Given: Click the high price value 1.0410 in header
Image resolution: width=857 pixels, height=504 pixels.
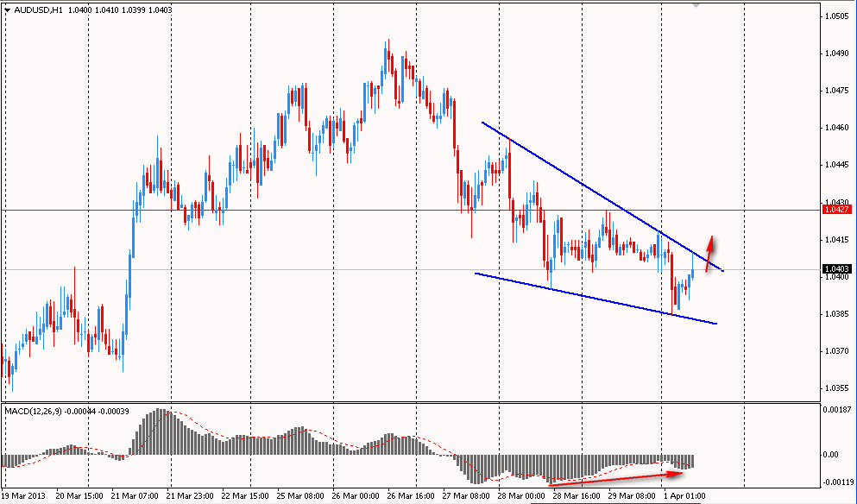Looking at the screenshot, I should coord(106,9).
